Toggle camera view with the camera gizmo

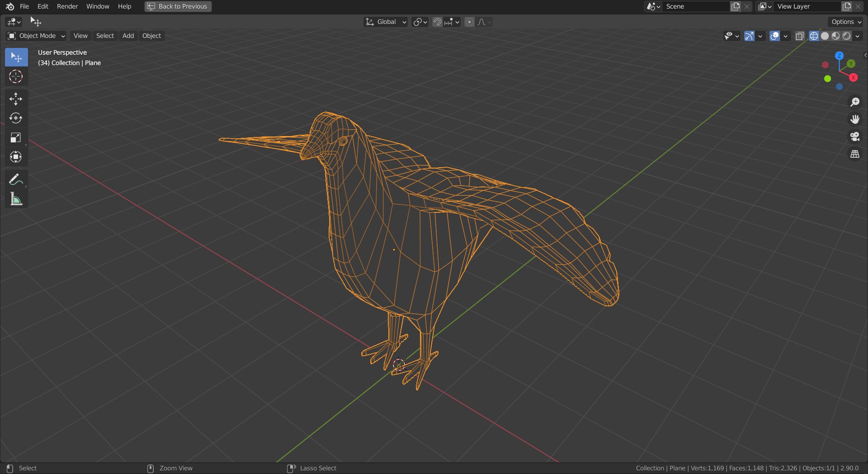[x=854, y=136]
